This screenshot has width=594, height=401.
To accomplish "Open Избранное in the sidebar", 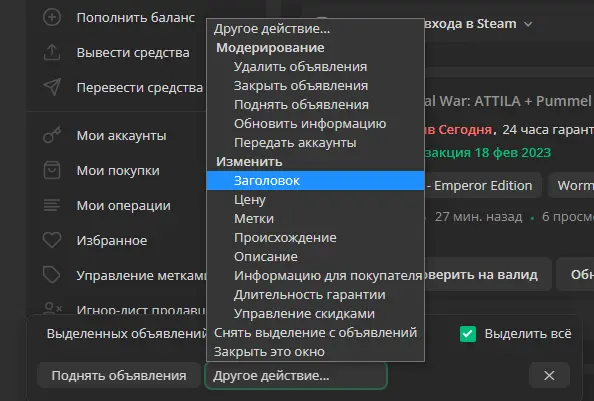I will coord(112,240).
